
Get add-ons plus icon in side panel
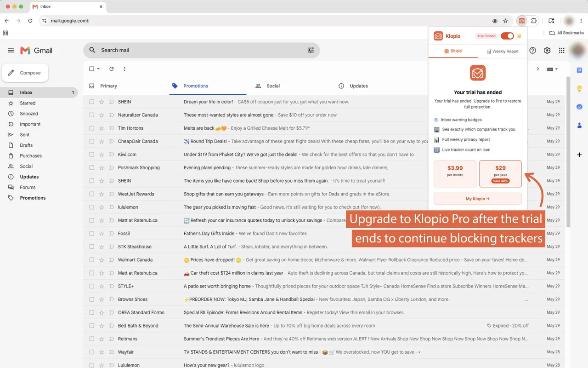(x=579, y=155)
